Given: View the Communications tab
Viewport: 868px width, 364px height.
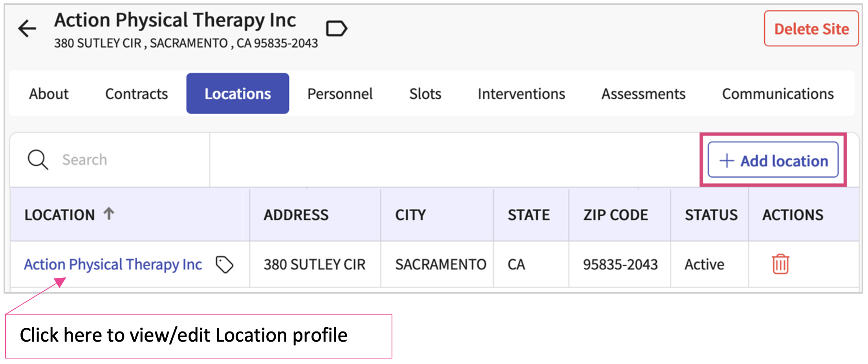Looking at the screenshot, I should point(778,94).
